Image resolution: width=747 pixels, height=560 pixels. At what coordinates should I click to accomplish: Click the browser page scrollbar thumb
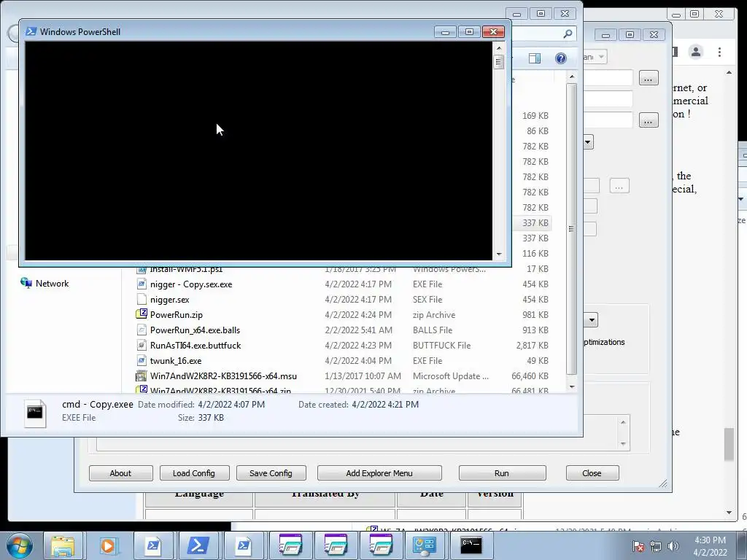click(x=729, y=444)
